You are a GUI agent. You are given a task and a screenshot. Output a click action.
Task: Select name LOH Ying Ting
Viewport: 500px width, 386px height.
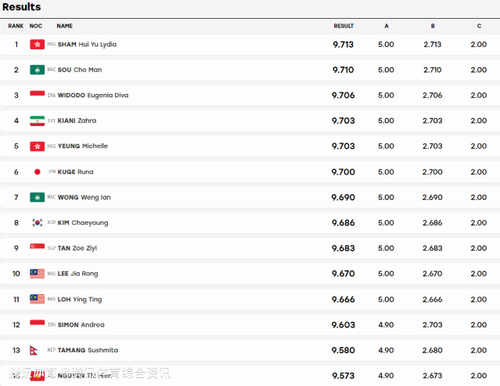[x=80, y=299]
